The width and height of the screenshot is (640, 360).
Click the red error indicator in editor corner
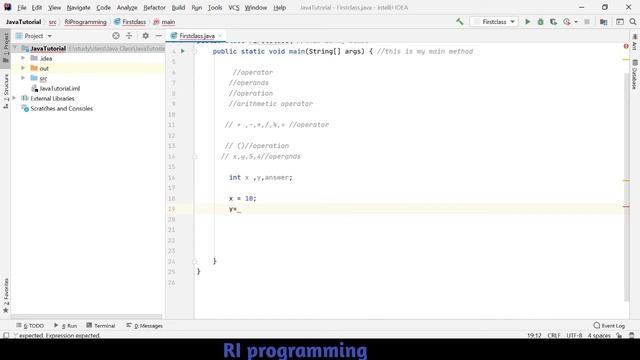pyautogui.click(x=626, y=46)
